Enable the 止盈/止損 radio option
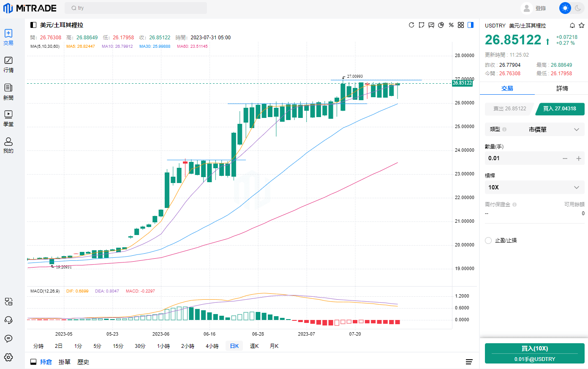This screenshot has width=588, height=369. [x=488, y=241]
